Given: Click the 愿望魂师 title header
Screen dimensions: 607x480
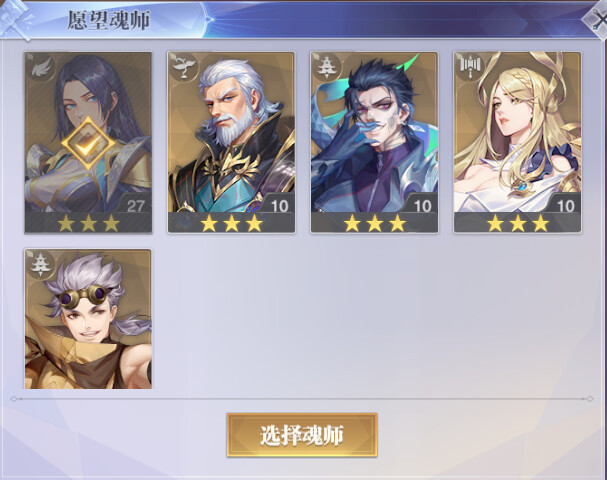Looking at the screenshot, I should [x=108, y=20].
